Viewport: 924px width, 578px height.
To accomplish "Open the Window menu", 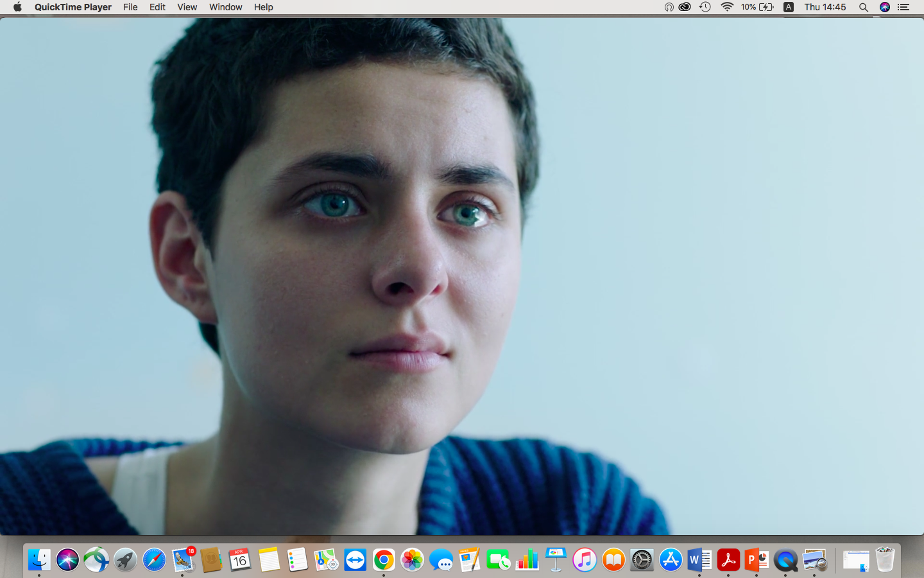I will coord(225,7).
